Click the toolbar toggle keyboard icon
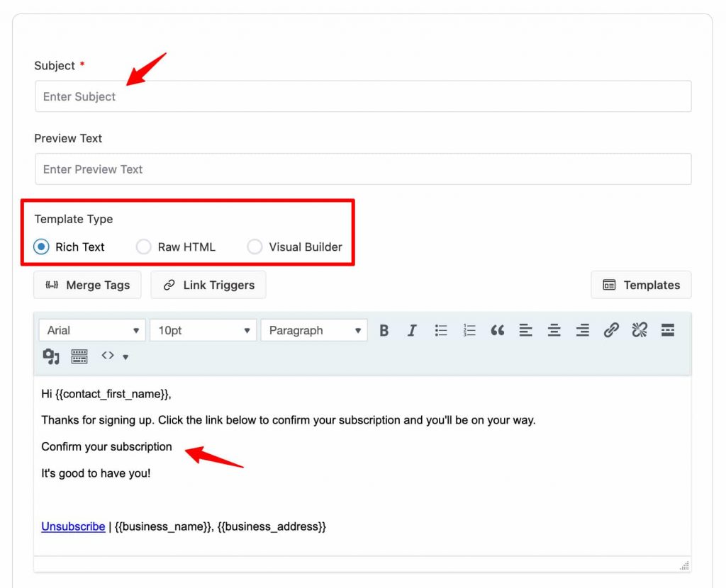726x588 pixels. coord(79,356)
